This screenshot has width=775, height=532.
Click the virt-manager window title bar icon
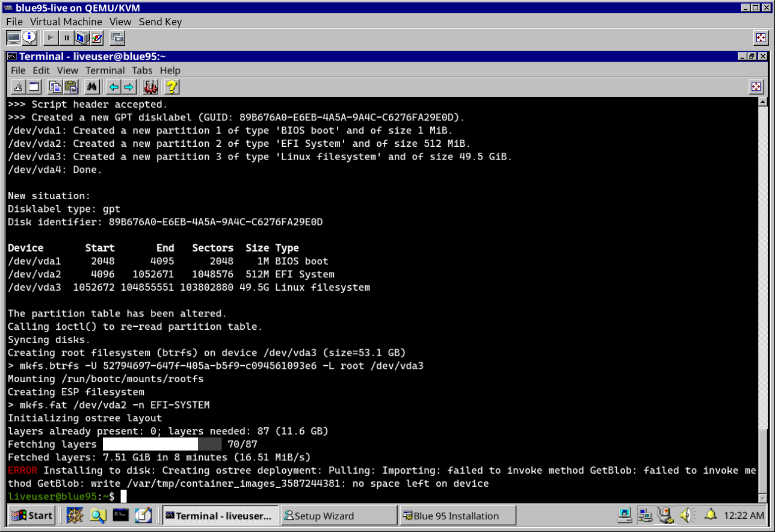pos(8,7)
